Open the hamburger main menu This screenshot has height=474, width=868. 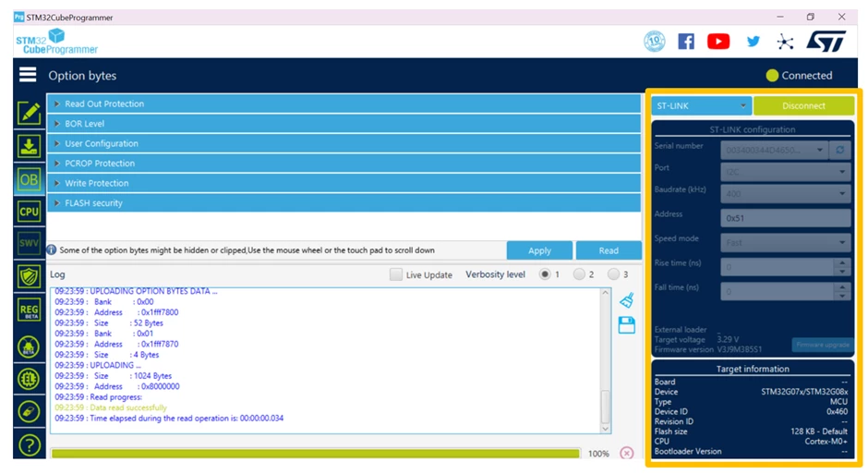click(28, 75)
